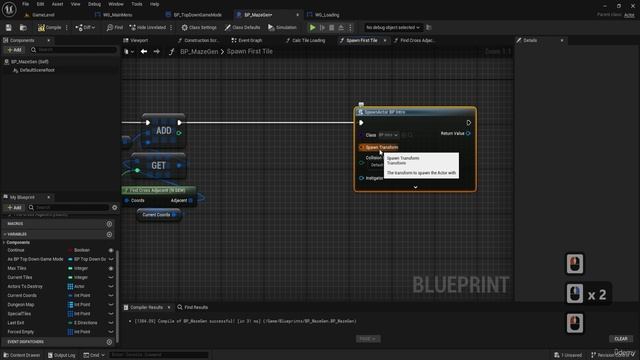This screenshot has width=640, height=360.
Task: Toggle visibility eye for Dungeon Map variable
Action: (x=111, y=304)
